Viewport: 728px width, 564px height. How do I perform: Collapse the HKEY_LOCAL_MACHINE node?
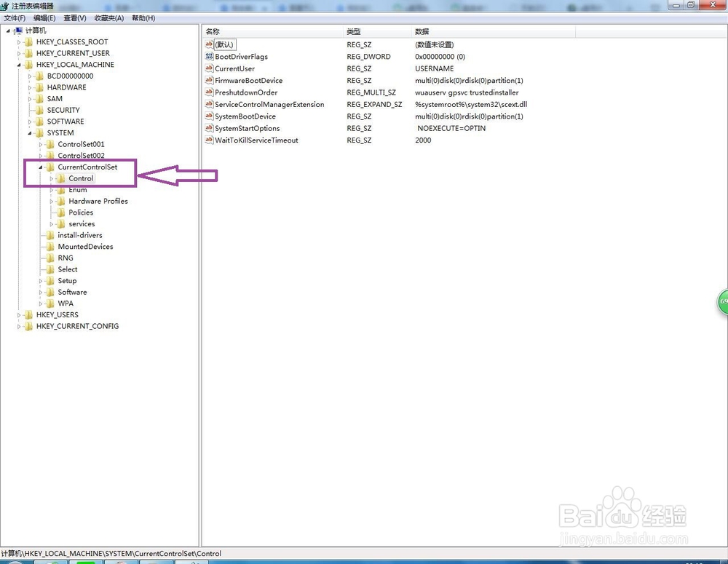coord(19,65)
